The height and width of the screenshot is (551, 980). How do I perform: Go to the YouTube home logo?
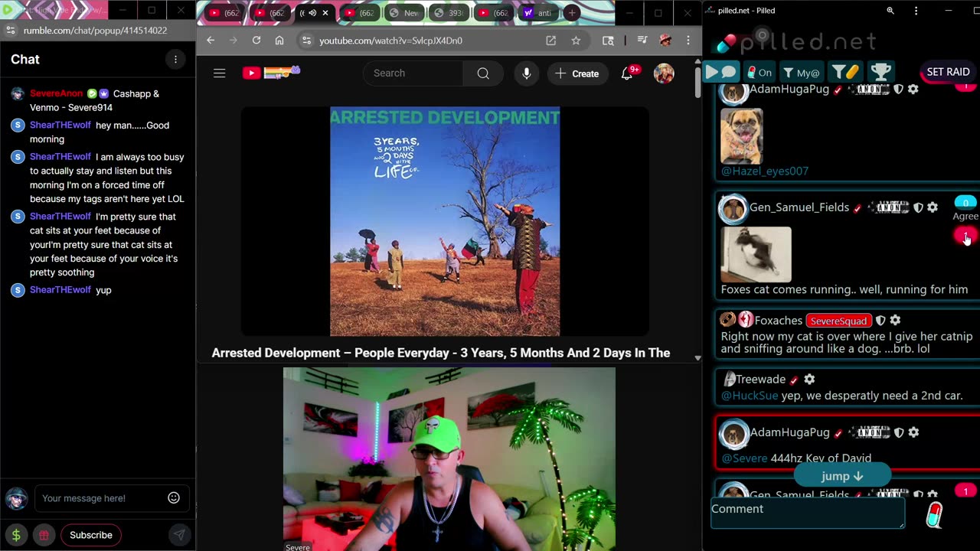271,73
